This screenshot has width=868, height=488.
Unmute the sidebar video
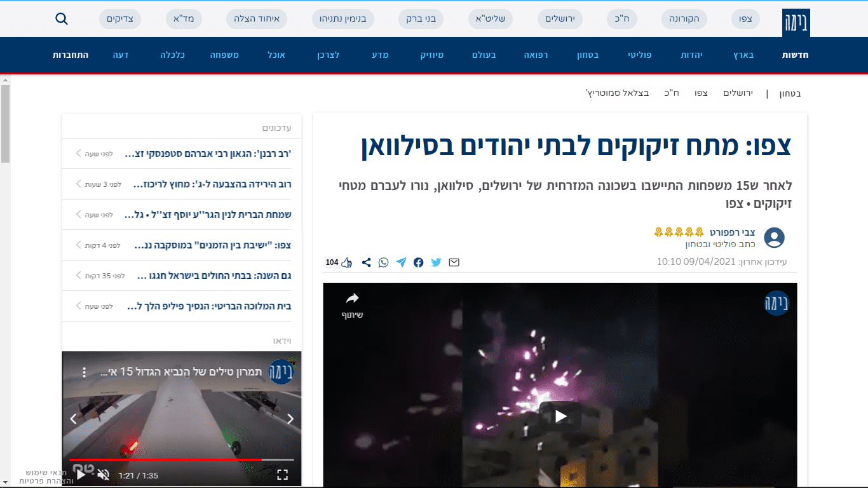tap(104, 474)
